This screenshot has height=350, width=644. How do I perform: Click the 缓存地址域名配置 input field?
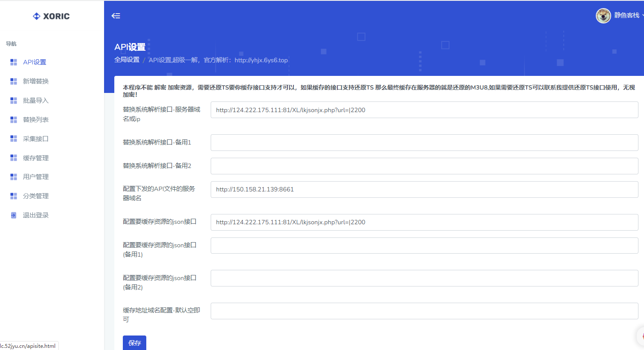(x=424, y=311)
